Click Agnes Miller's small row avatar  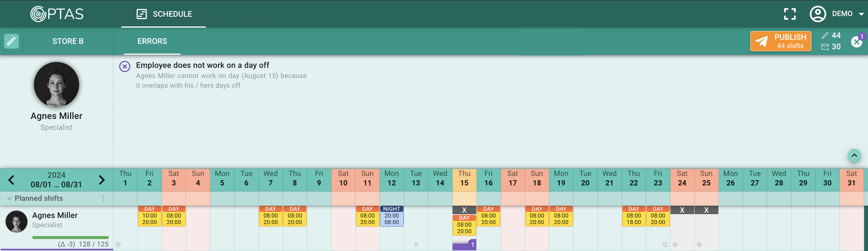16,222
